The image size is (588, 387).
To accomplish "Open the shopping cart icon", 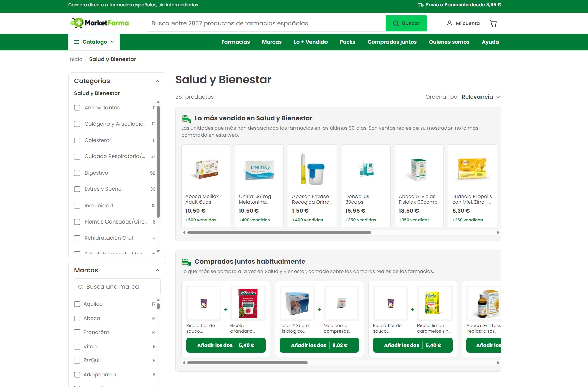I will [x=493, y=23].
